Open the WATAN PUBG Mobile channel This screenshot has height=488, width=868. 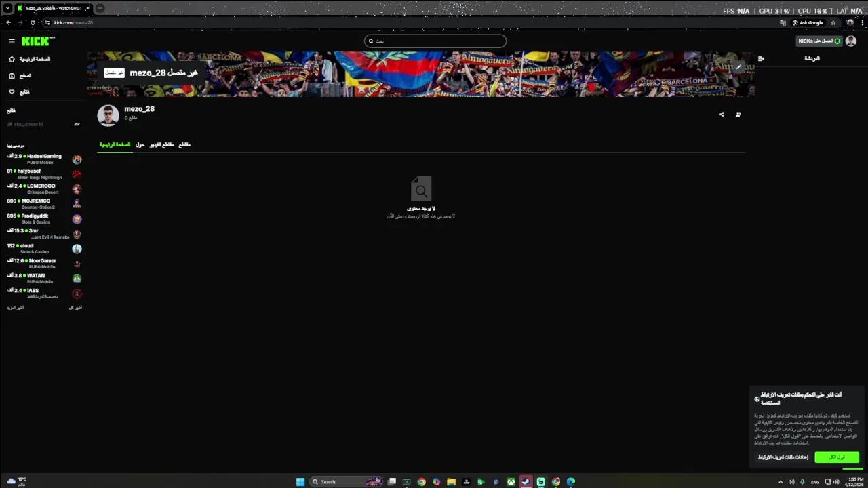[x=44, y=279]
